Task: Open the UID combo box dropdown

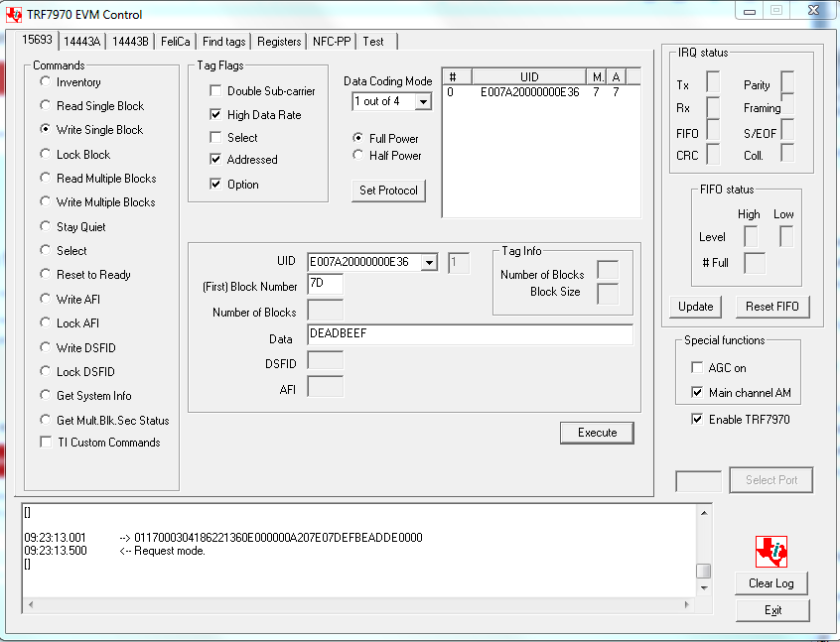Action: tap(429, 262)
